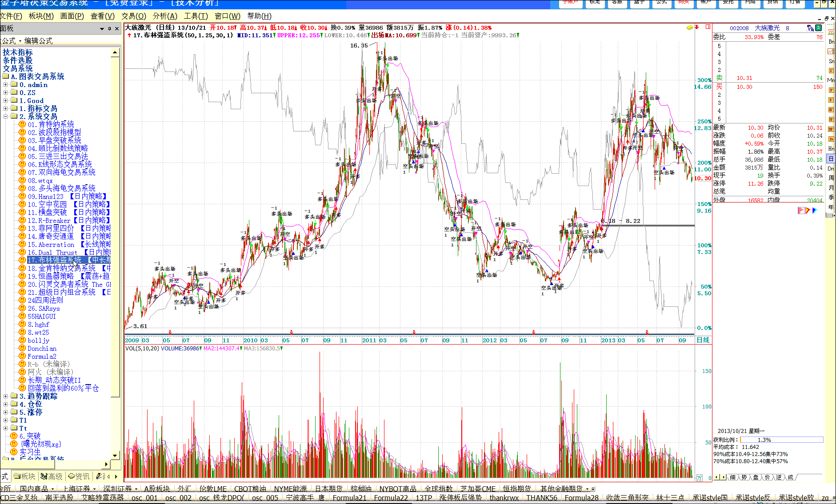Viewport: 836px width, 504px height.
Task: Click the horizontal bars distribution icon under quote panel
Action: (800, 210)
